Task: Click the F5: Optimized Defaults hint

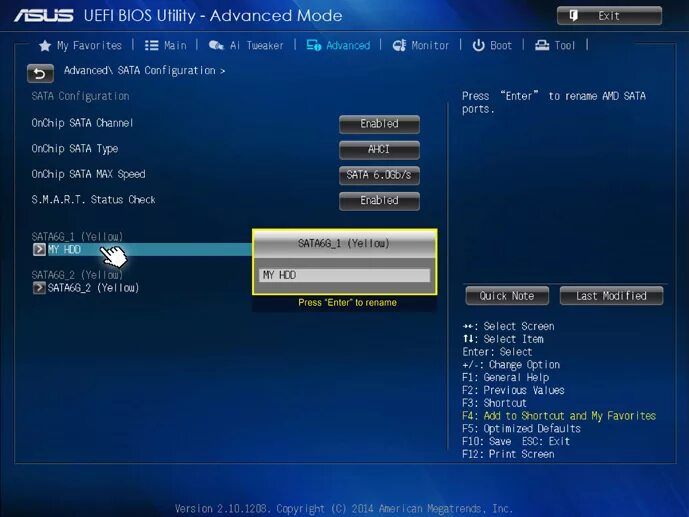Action: [x=521, y=429]
